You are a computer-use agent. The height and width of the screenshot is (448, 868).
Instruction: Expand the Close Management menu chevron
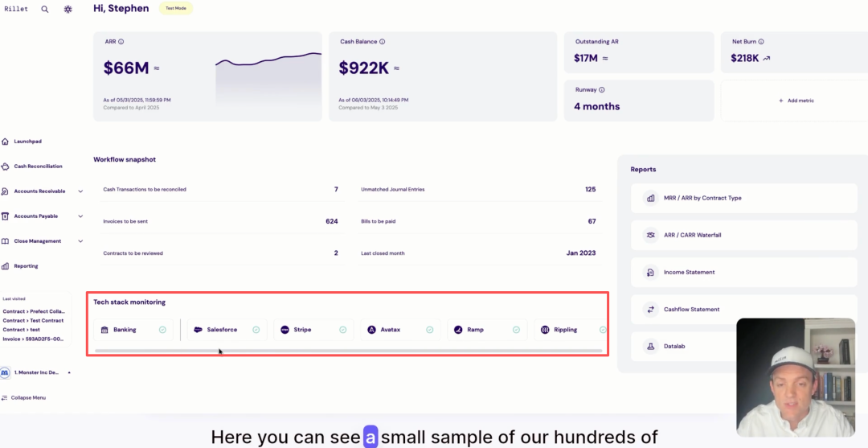tap(80, 241)
